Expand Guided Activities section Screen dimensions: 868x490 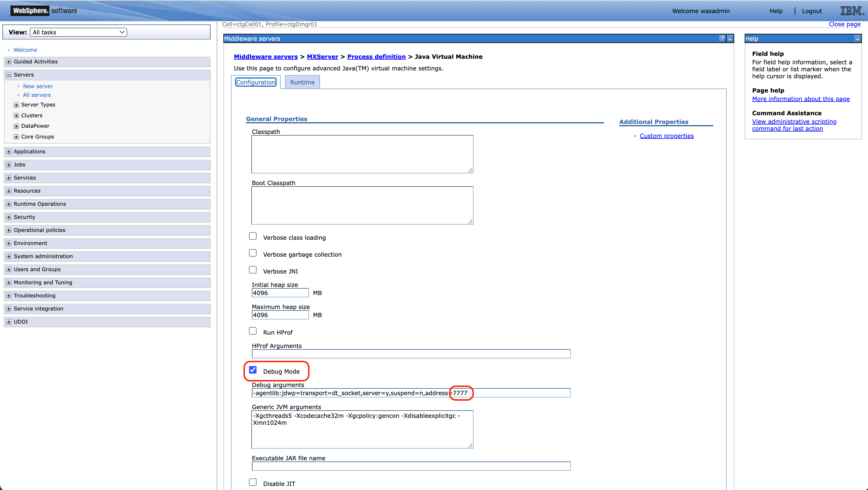click(x=9, y=62)
